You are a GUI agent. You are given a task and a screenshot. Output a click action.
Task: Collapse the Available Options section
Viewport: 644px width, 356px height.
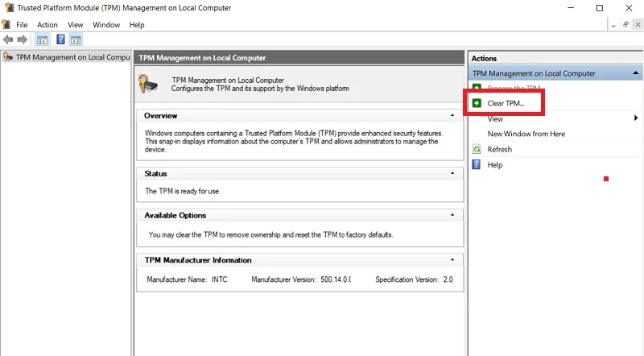(x=452, y=215)
